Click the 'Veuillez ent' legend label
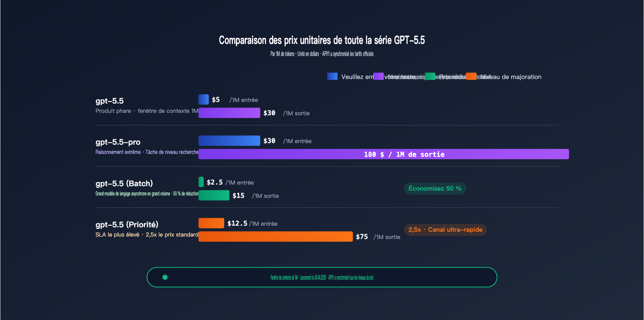Screen dimensions: 644x320 [357, 77]
